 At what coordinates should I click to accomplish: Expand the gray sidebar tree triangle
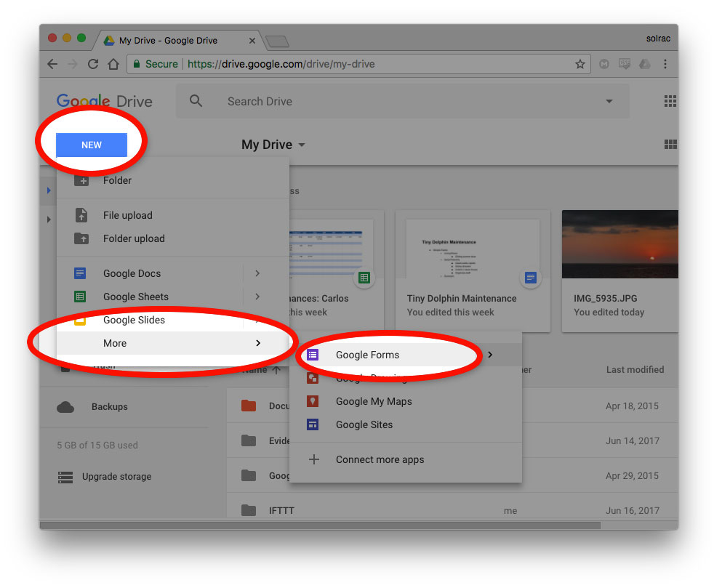click(x=49, y=220)
